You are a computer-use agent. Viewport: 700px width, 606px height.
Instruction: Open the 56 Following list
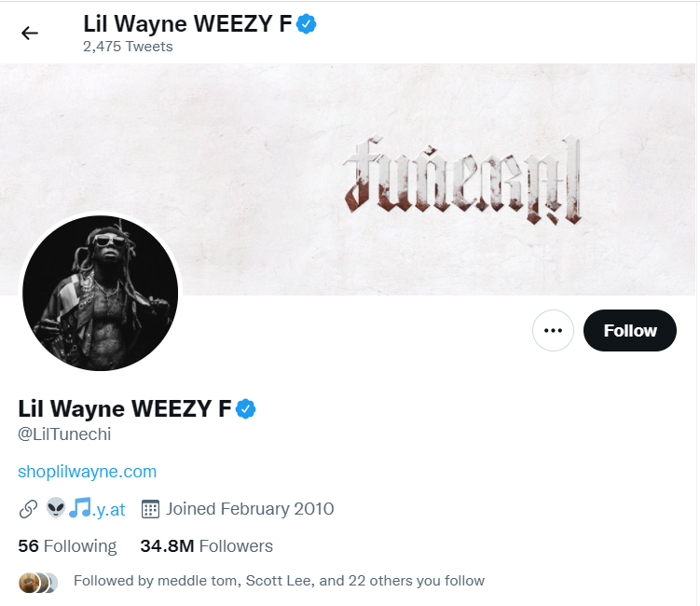pos(67,546)
